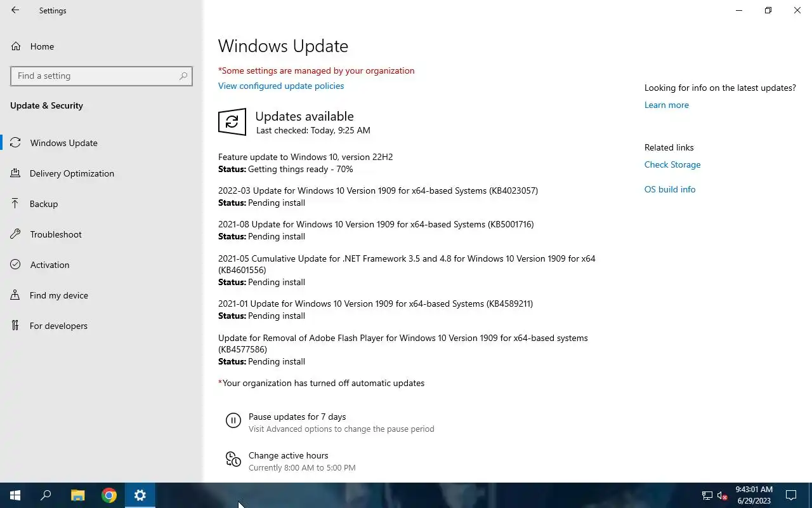
Task: Select Windows Update in sidebar
Action: (x=101, y=143)
